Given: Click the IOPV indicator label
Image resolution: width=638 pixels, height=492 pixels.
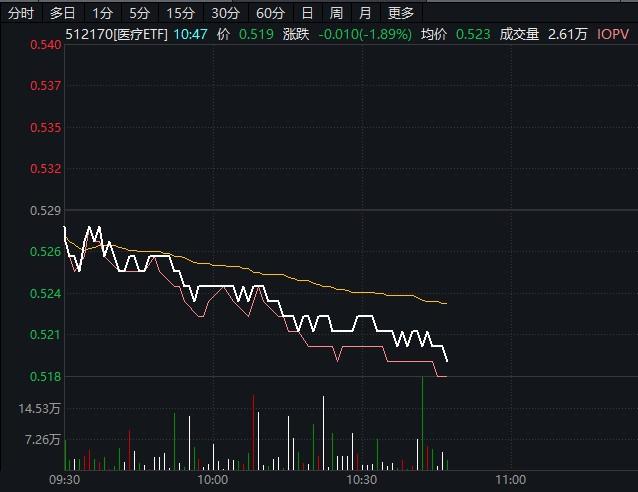Looking at the screenshot, I should click(613, 34).
